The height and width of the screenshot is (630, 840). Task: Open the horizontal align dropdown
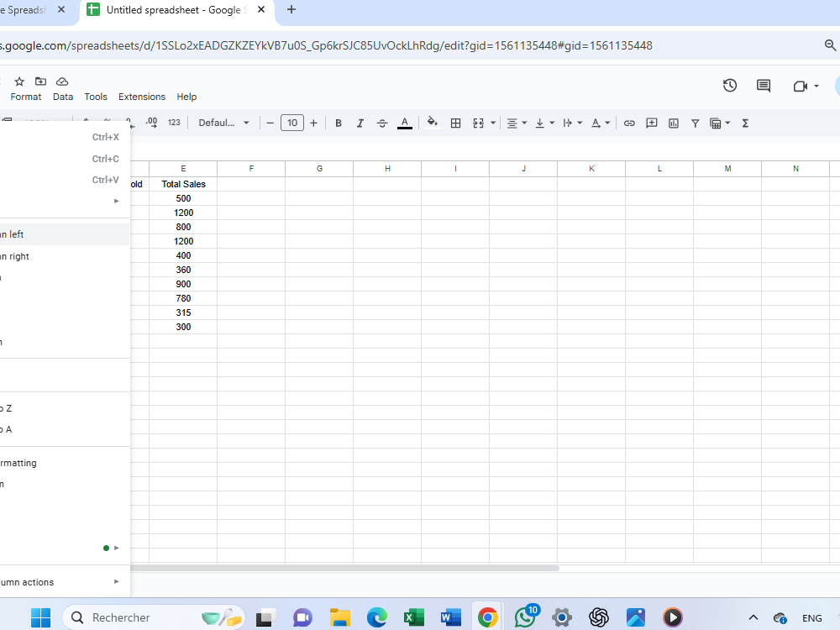coord(517,123)
